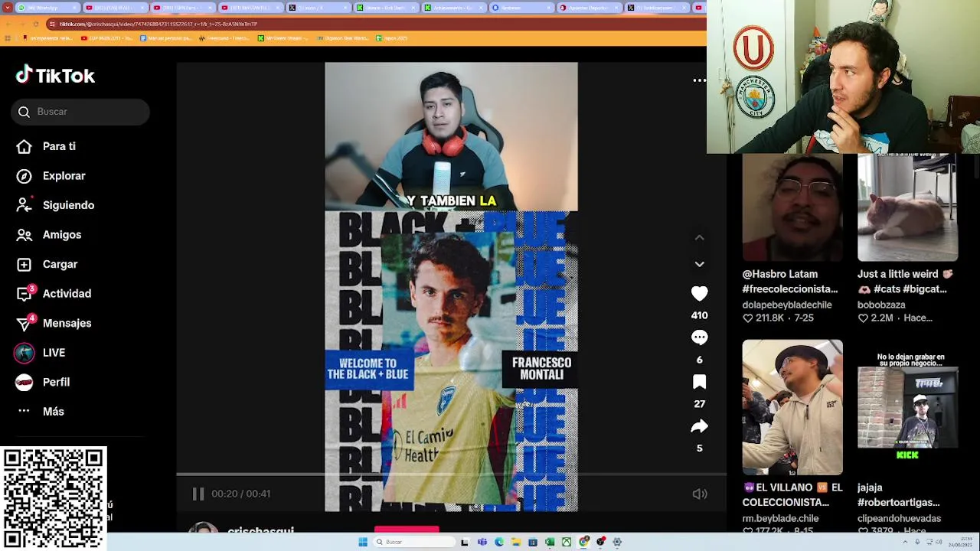The image size is (980, 551).
Task: Open the Just a little weird cat video
Action: point(907,207)
